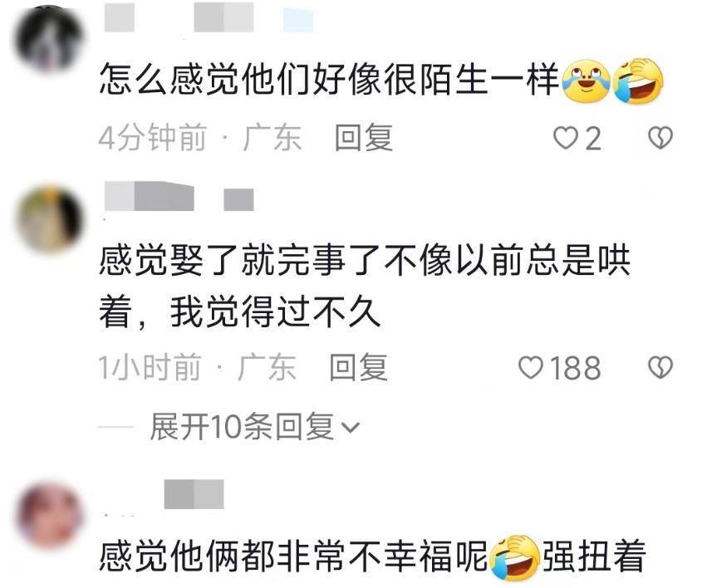Screen dimensions: 702x588
Task: Dislike the first comment with broken heart icon
Action: click(660, 137)
